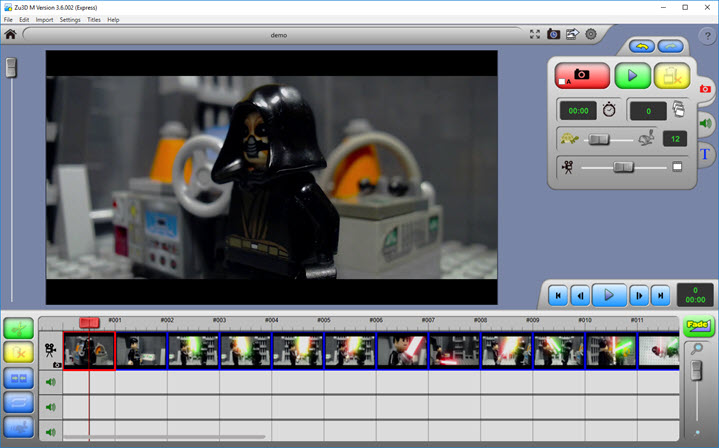The image size is (719, 448).
Task: Click the frame rate speed slider handle
Action: (x=601, y=139)
